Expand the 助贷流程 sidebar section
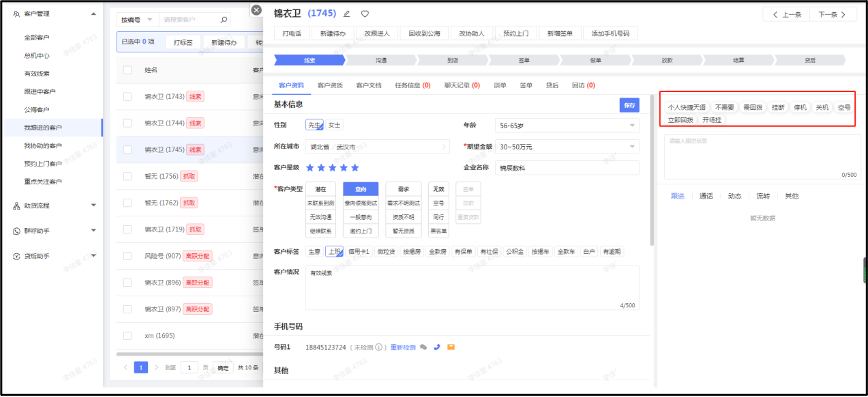Screen dimensions: 868x397 point(93,205)
